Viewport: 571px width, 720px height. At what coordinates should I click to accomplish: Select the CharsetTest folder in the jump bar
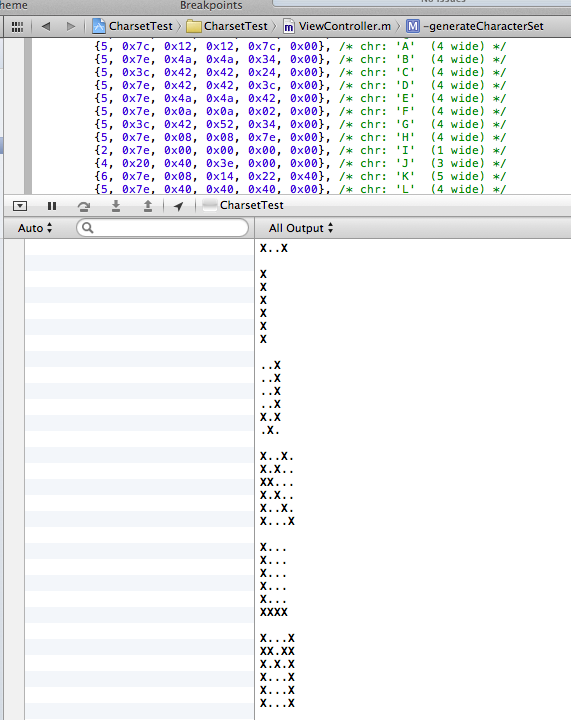pyautogui.click(x=227, y=26)
